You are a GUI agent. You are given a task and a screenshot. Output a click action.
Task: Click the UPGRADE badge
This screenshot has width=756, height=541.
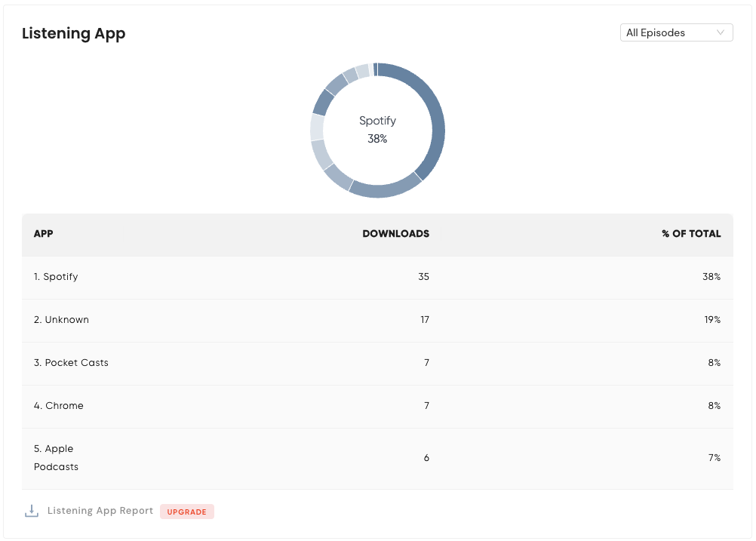[187, 512]
